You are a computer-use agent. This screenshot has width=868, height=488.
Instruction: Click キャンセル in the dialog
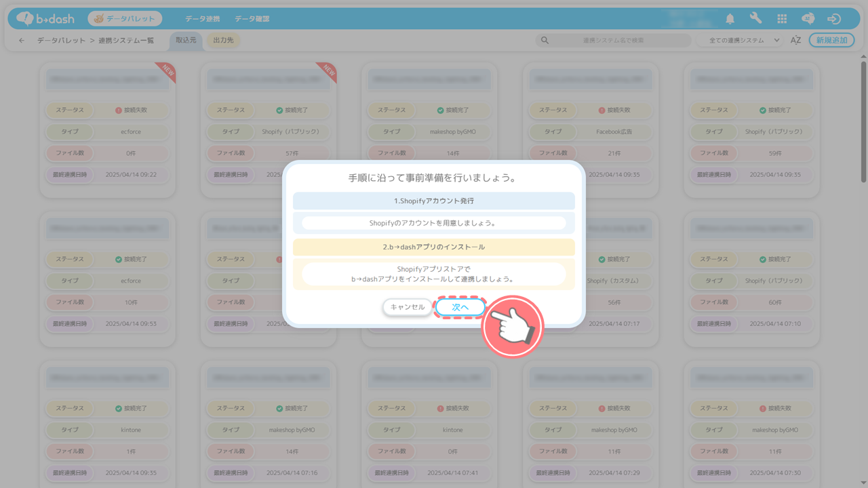(x=408, y=308)
